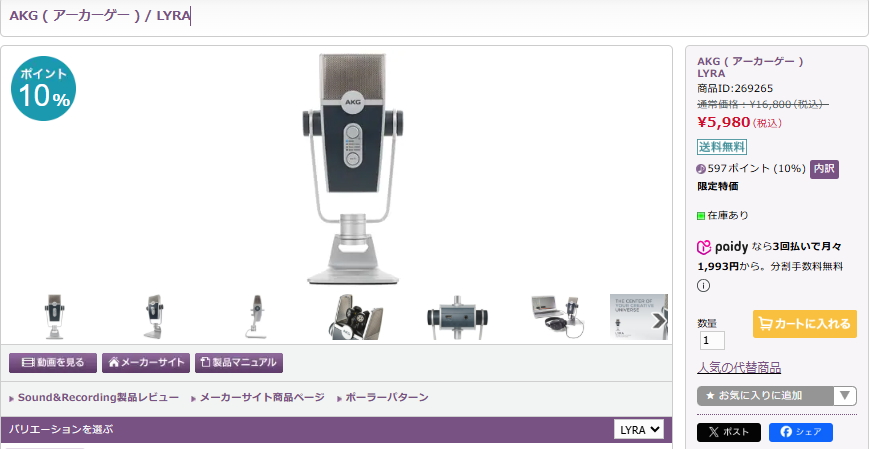Click the page title AKG / LYRA

pos(100,16)
